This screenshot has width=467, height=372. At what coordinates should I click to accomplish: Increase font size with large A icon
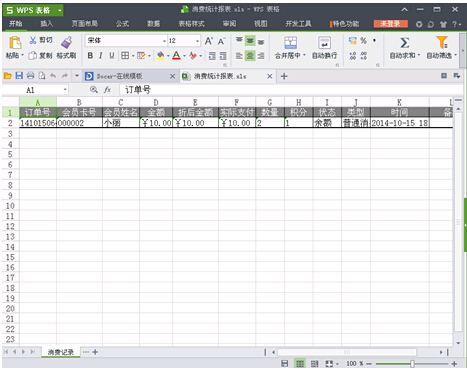tap(209, 41)
